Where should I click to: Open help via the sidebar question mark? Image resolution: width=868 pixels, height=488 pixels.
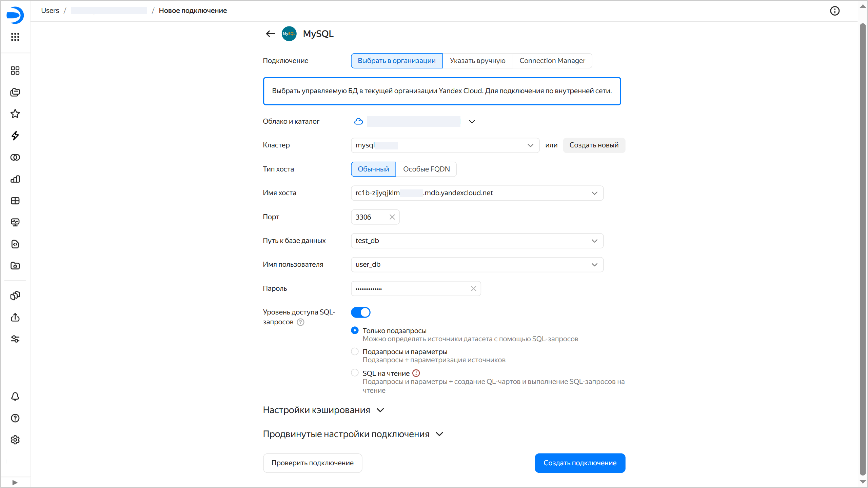point(15,418)
